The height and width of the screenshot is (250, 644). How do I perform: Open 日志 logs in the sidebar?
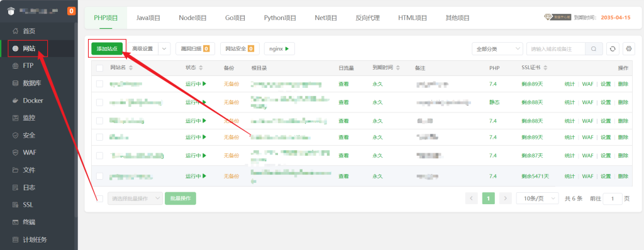pyautogui.click(x=29, y=187)
